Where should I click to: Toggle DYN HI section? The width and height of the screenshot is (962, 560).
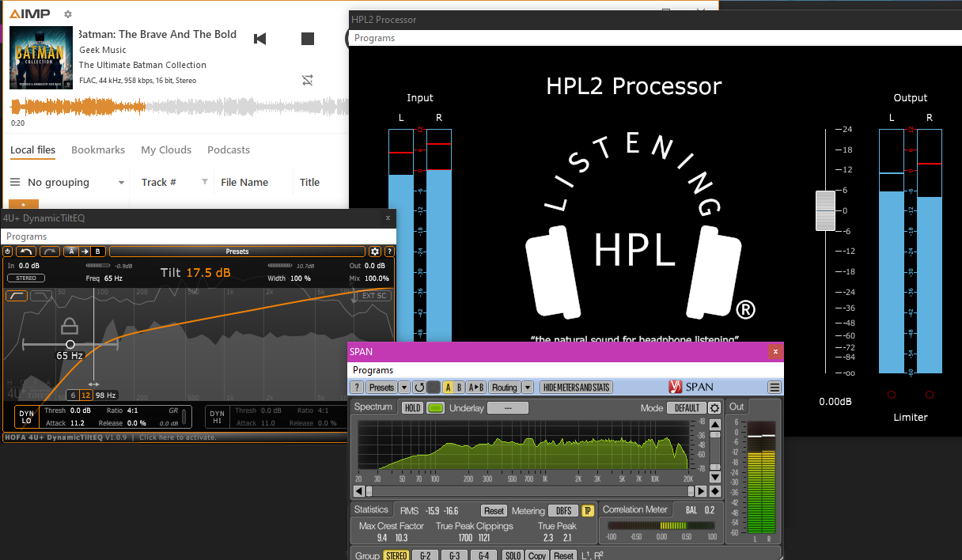point(217,417)
